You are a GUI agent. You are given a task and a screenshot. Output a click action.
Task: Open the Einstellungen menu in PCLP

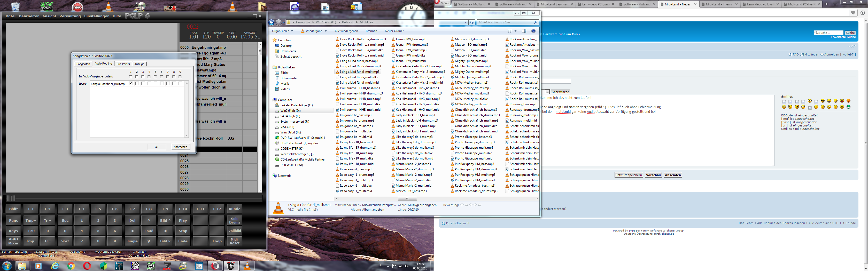(97, 16)
